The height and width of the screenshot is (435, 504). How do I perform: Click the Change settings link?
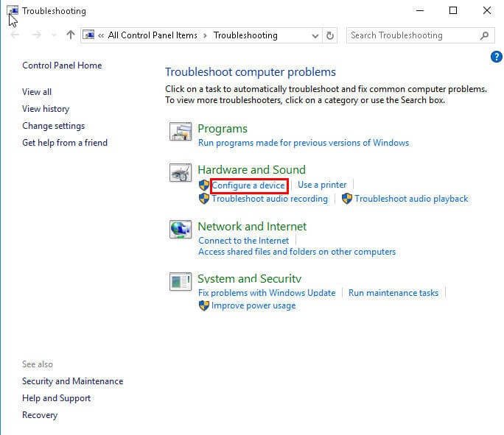(53, 126)
